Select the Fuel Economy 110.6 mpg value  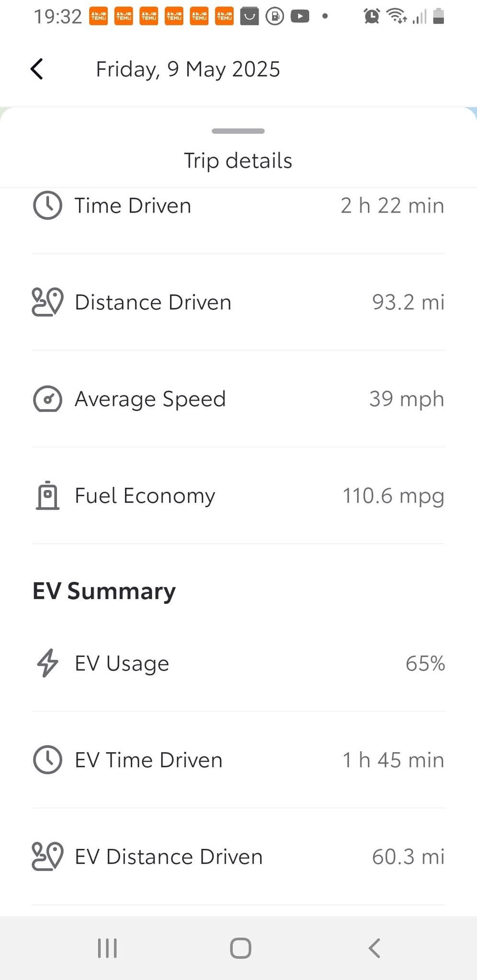[393, 496]
